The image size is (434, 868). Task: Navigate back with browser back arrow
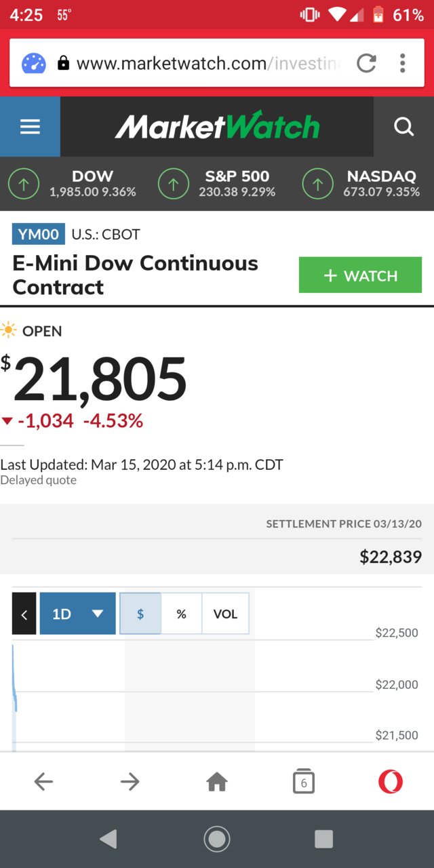click(43, 782)
